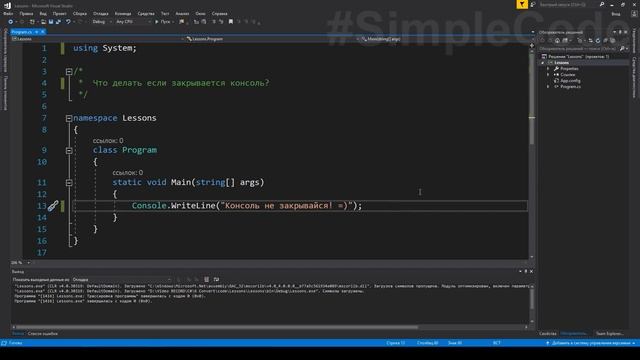Open the Lessons project navigation dropdown
This screenshot has height=360, width=640.
[x=97, y=39]
